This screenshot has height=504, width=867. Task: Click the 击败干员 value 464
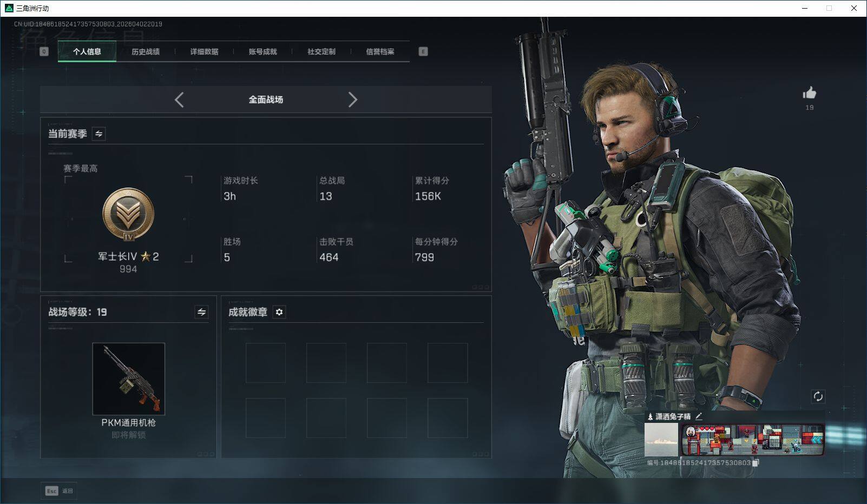pyautogui.click(x=329, y=257)
